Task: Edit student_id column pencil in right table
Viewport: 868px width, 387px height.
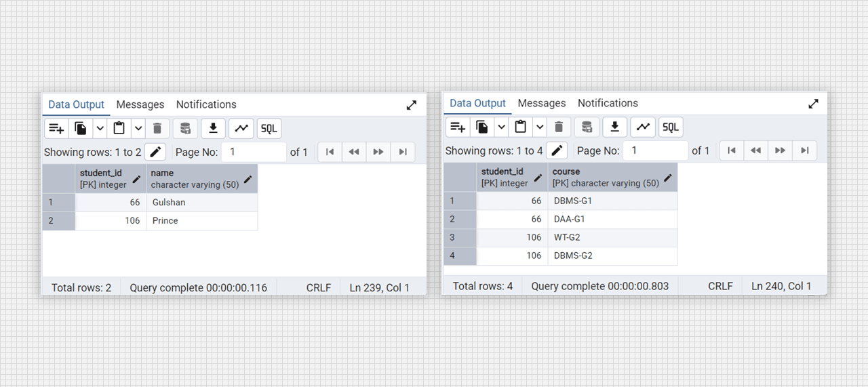Action: click(538, 178)
